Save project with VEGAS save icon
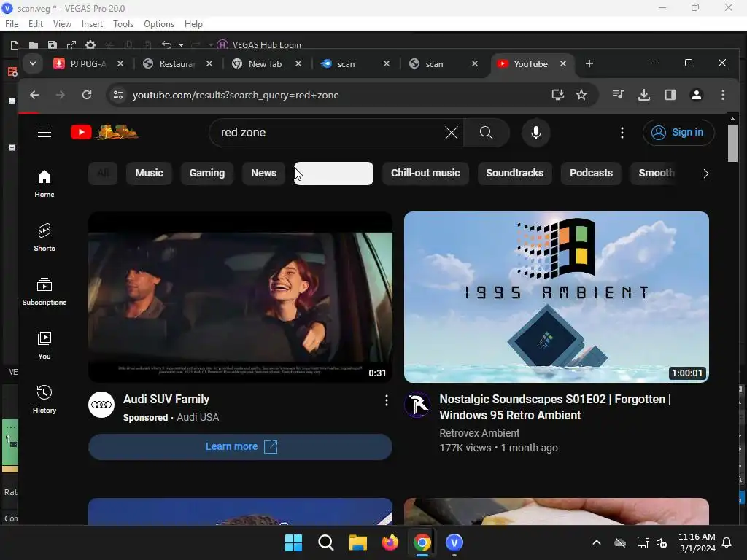Image resolution: width=747 pixels, height=560 pixels. pyautogui.click(x=53, y=44)
